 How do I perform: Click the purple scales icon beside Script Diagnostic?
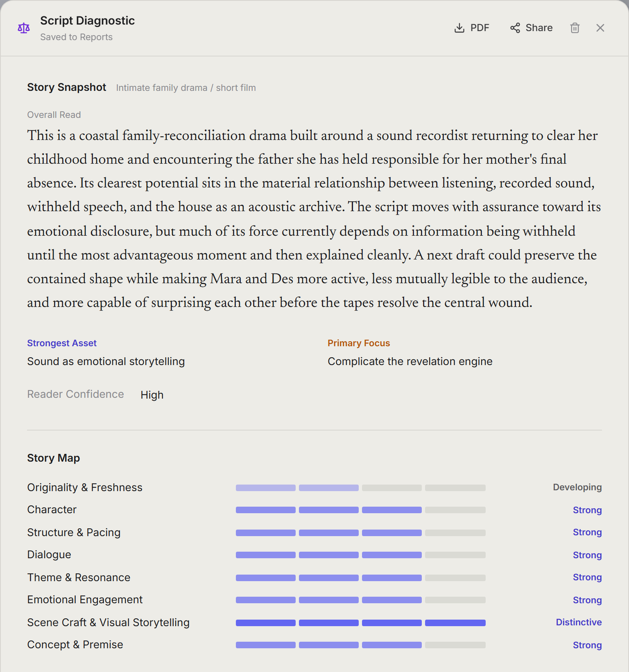pyautogui.click(x=24, y=28)
